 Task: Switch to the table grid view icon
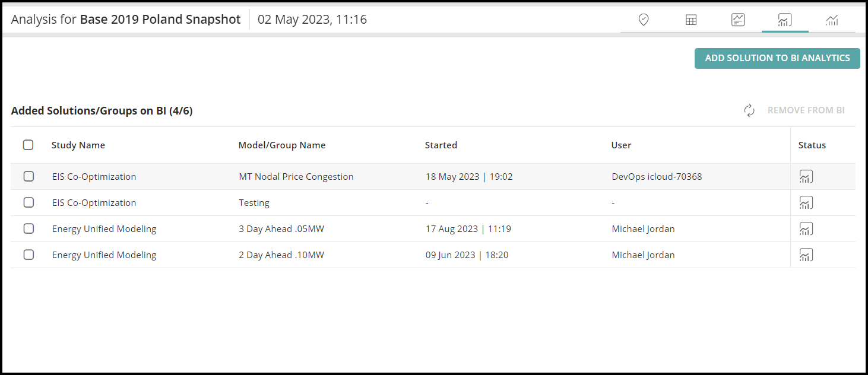(691, 20)
